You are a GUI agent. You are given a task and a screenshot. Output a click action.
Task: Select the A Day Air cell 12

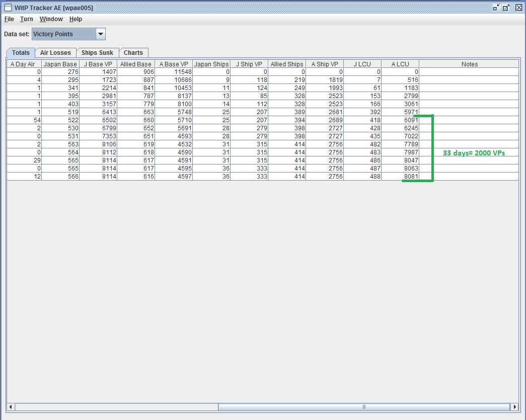pos(24,177)
